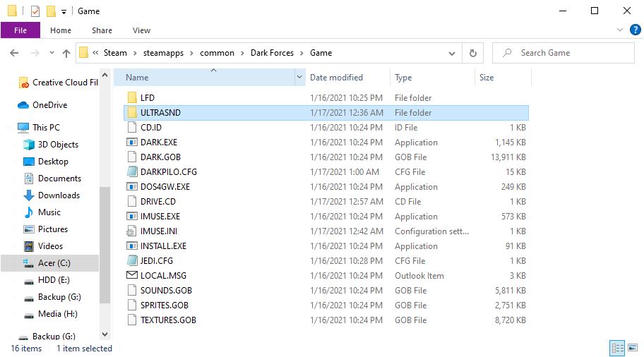644x357 pixels.
Task: Select the ULTRASND folder icon
Action: (x=132, y=112)
